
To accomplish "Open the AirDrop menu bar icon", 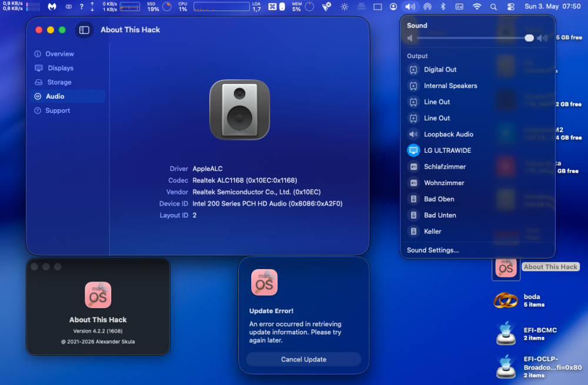I will click(427, 6).
